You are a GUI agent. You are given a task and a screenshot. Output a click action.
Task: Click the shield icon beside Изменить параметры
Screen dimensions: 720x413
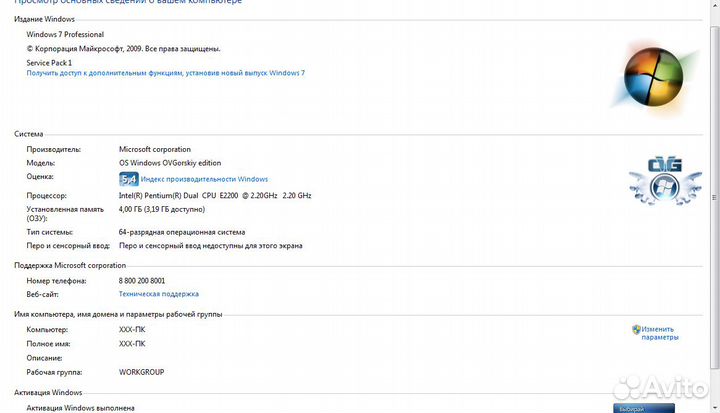pyautogui.click(x=636, y=329)
